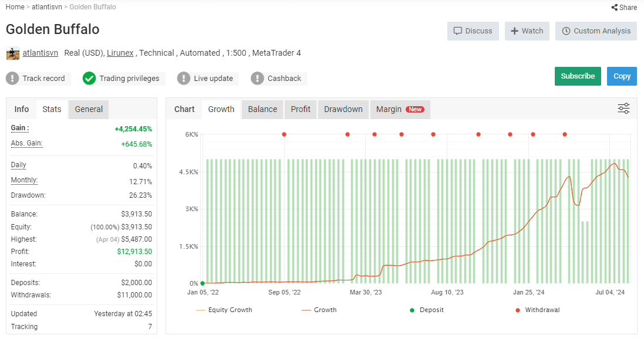Click the Live update warning icon
644x342 pixels.
coord(184,78)
